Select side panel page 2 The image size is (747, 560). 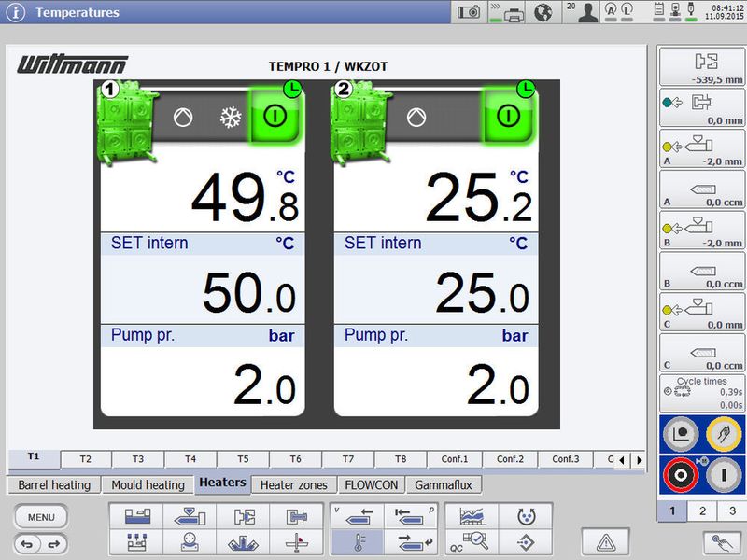point(702,511)
